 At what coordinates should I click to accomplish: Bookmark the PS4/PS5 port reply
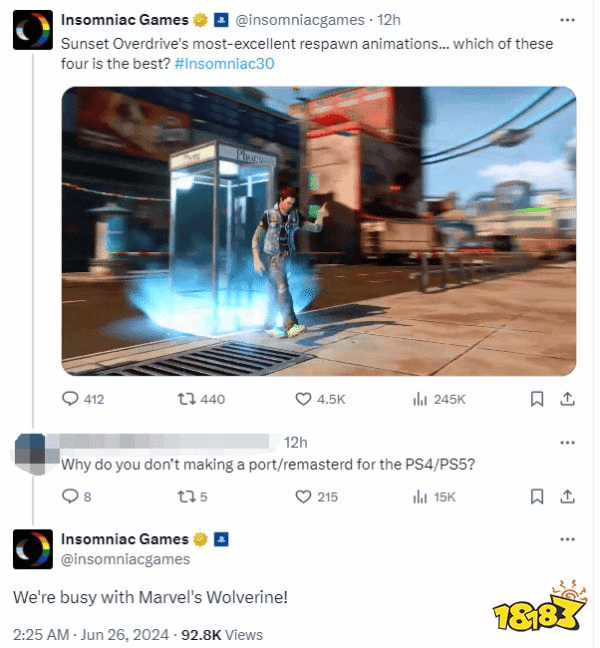click(x=536, y=496)
